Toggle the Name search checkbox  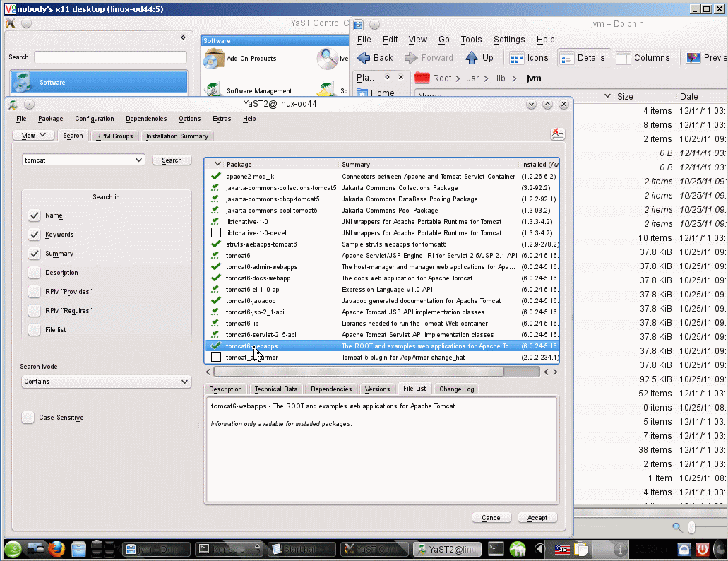(34, 215)
